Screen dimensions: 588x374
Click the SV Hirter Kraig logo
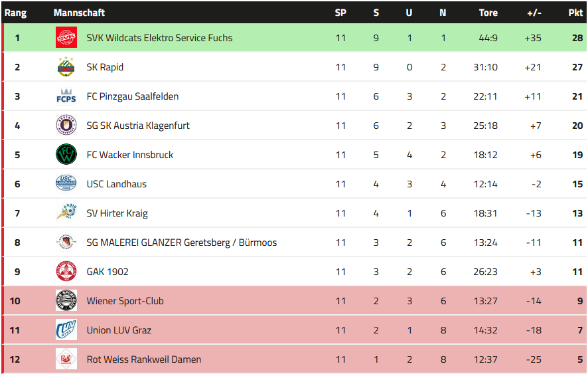tap(66, 213)
